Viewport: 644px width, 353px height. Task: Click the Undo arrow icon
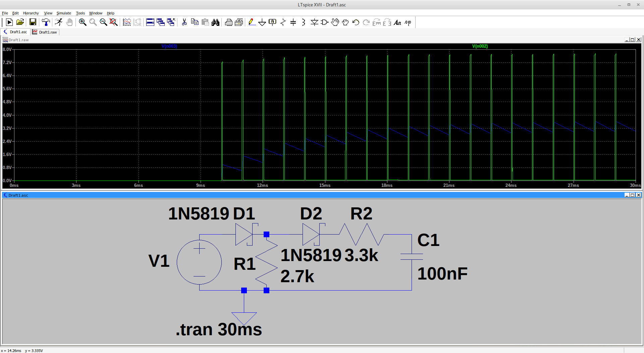tap(356, 22)
